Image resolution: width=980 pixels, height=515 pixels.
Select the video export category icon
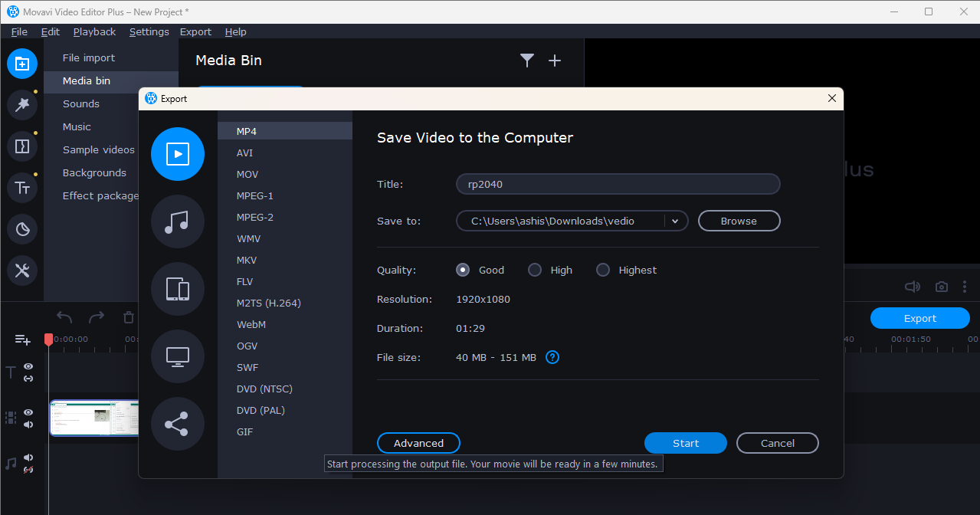[x=178, y=154]
